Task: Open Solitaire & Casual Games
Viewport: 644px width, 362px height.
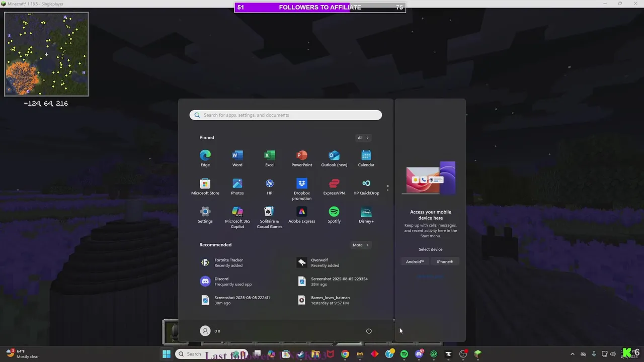Action: [x=270, y=217]
